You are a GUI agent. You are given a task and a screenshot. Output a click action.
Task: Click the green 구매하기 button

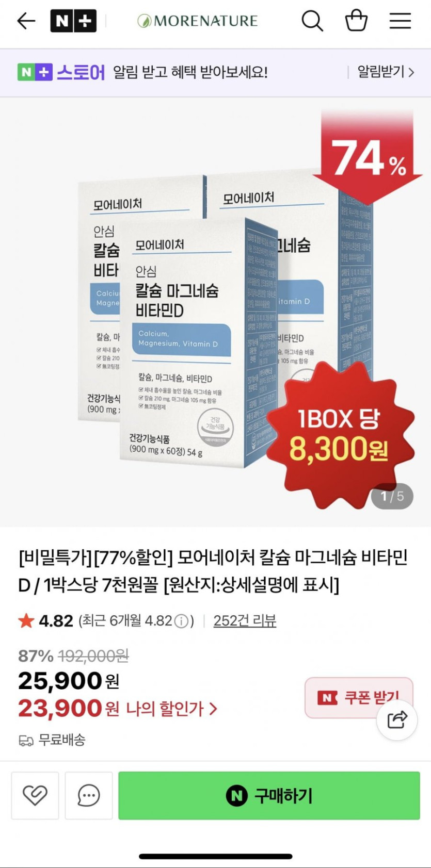(x=269, y=795)
